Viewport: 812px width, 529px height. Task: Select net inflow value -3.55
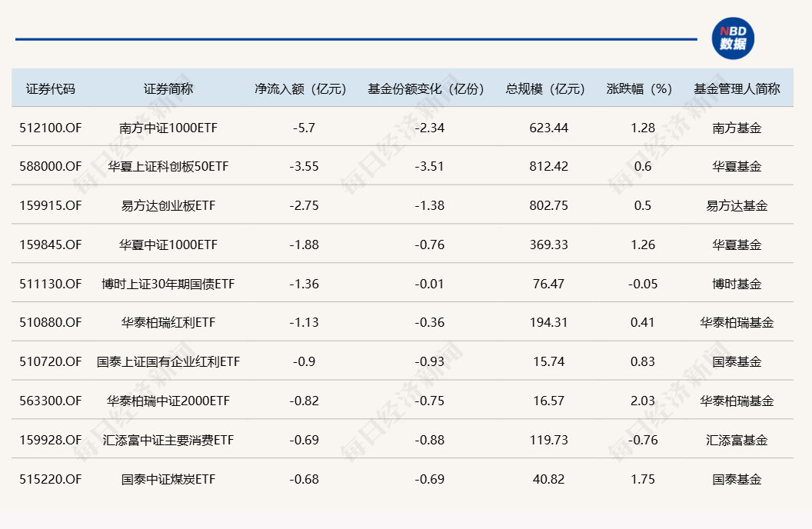point(304,166)
